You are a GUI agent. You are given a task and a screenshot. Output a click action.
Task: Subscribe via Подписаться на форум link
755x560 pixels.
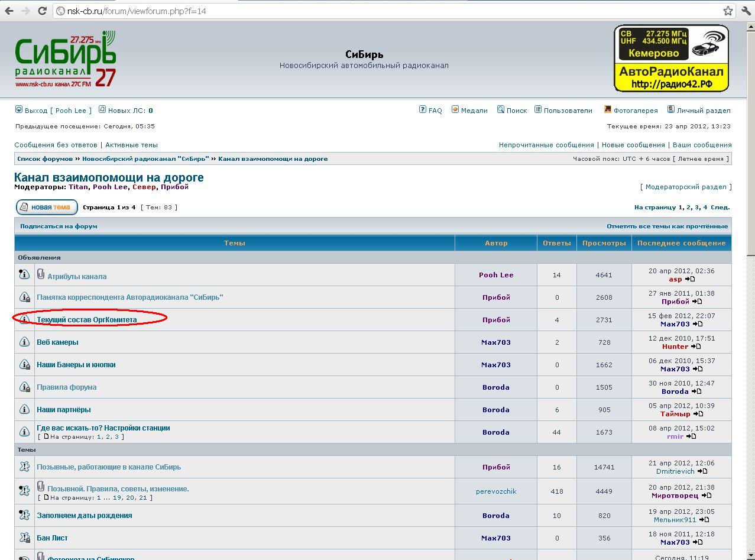pyautogui.click(x=59, y=226)
